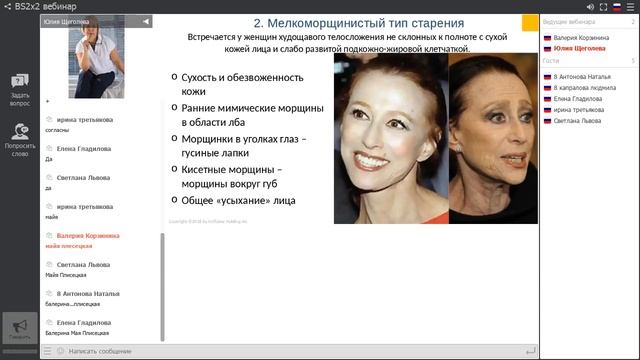This screenshot has width=640, height=360.
Task: Click chat message балерина...плисецкая
Action: (x=73, y=304)
